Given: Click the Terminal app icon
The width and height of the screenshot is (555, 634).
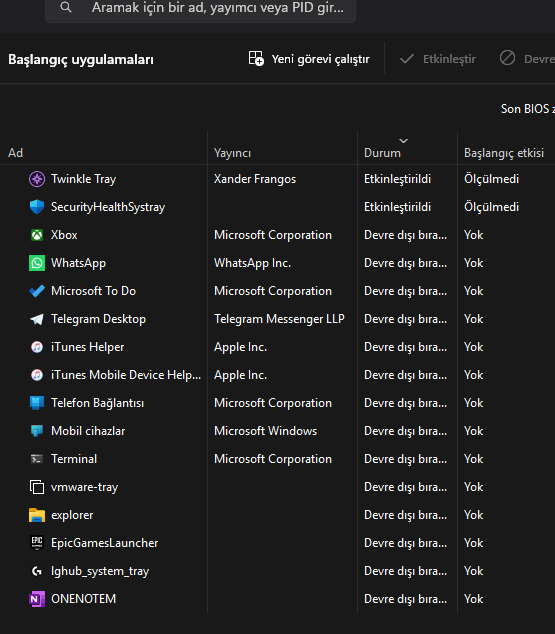Looking at the screenshot, I should (x=37, y=459).
